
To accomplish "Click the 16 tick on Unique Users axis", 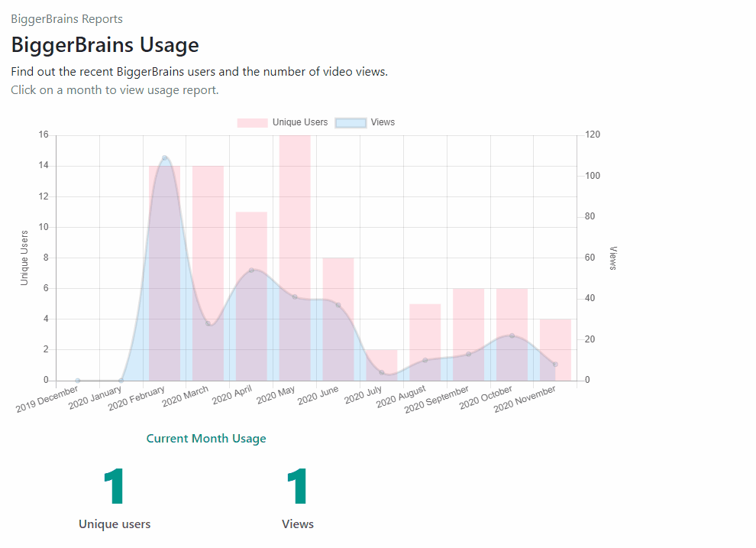I will (44, 135).
